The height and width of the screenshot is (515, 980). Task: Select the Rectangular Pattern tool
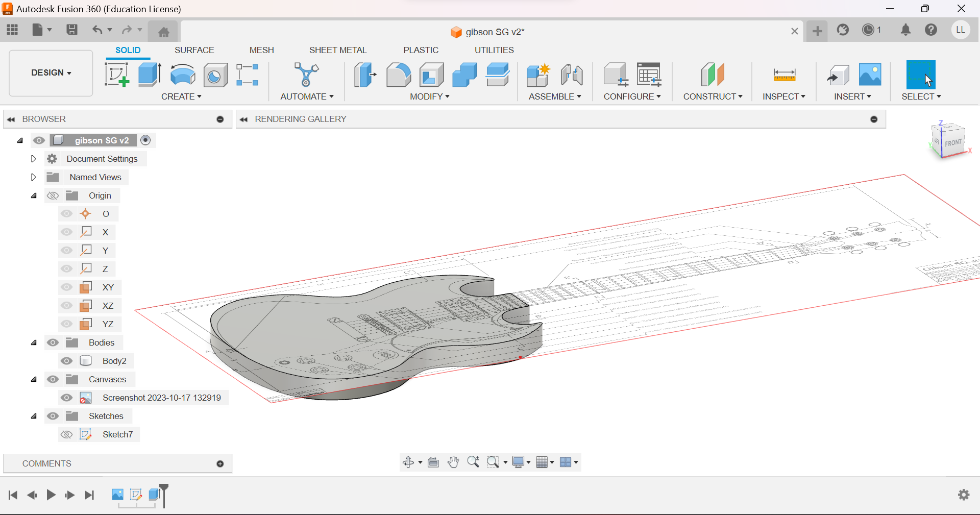pos(248,75)
